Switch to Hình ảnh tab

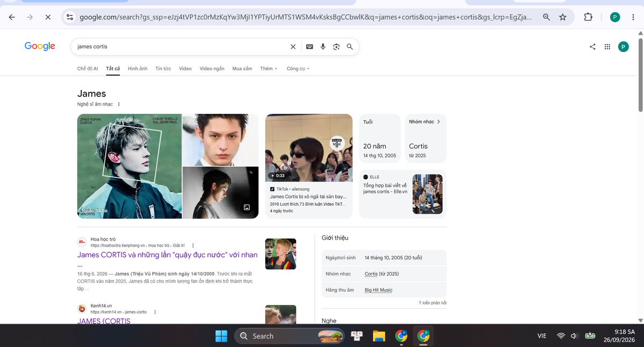pos(138,69)
